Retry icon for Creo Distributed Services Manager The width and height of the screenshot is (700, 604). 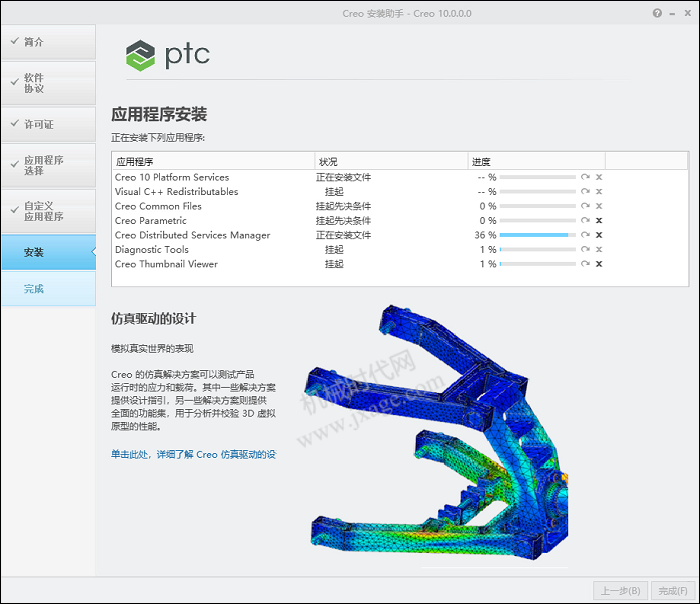pos(585,235)
